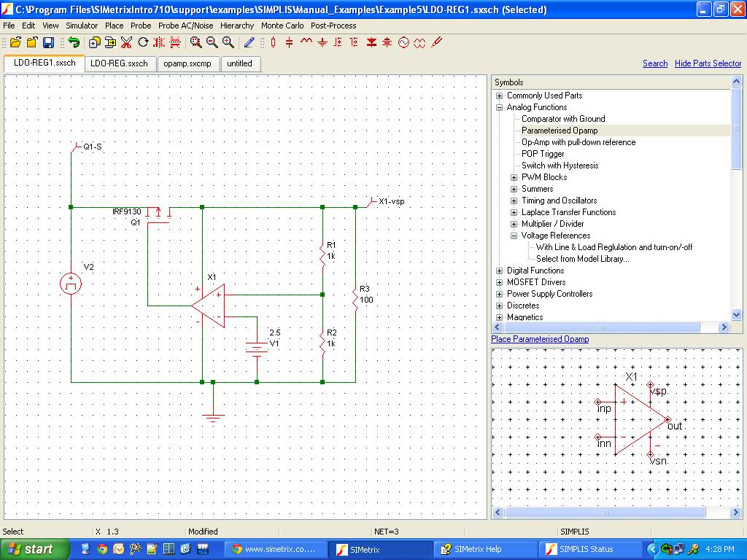747x560 pixels.
Task: Collapse the Analog Functions tree node
Action: [x=500, y=107]
